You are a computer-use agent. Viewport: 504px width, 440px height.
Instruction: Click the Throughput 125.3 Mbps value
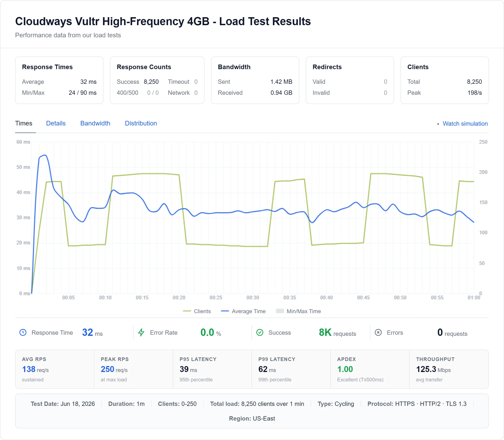(x=433, y=369)
